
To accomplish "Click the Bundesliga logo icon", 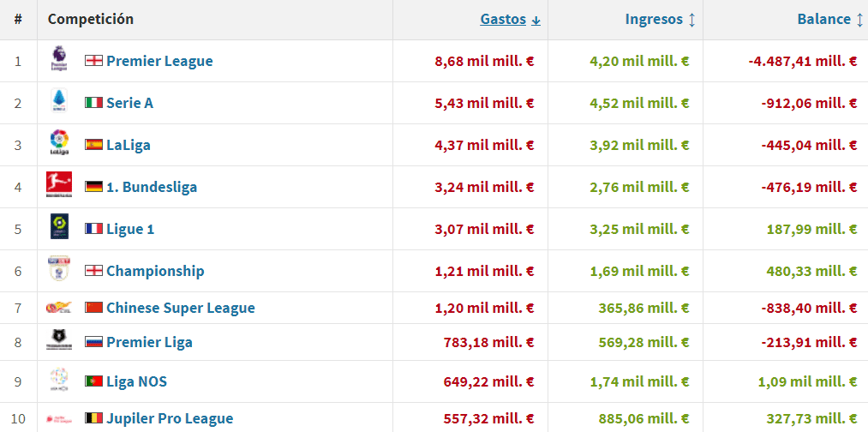I will click(x=59, y=186).
